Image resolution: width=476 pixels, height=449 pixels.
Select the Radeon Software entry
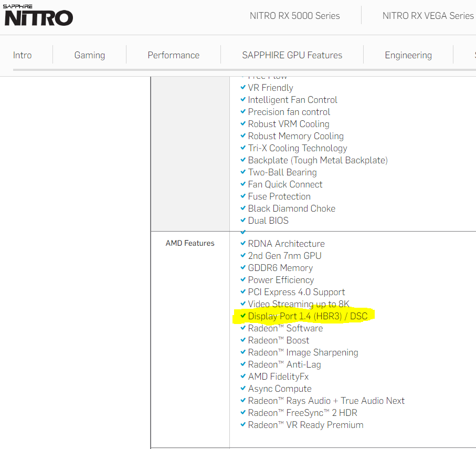pos(285,328)
